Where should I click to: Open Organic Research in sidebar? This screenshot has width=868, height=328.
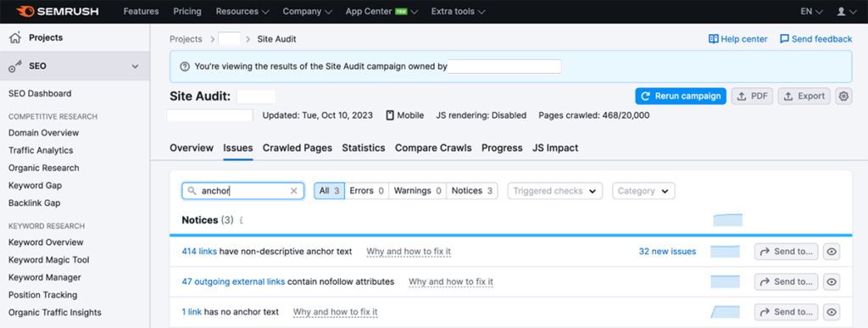pyautogui.click(x=44, y=168)
